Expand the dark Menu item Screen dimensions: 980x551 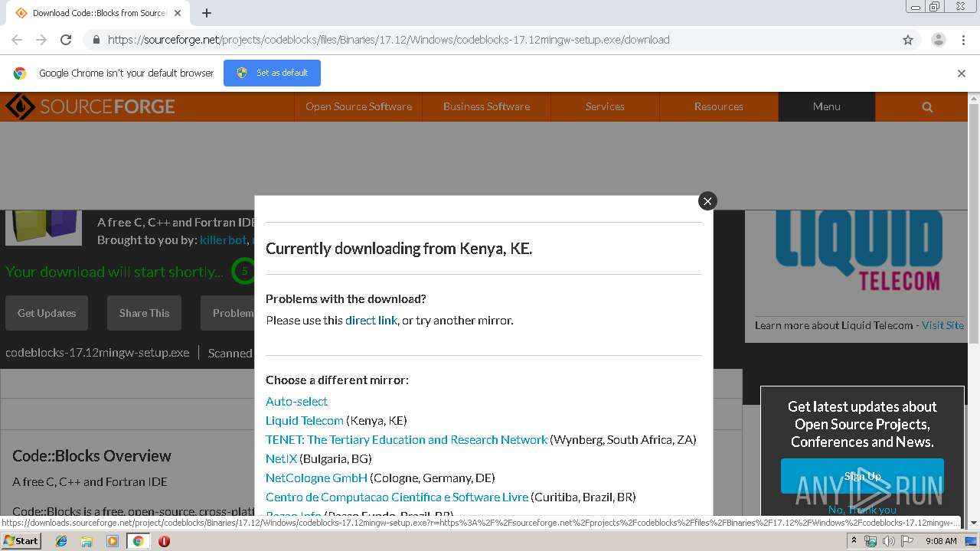click(827, 106)
